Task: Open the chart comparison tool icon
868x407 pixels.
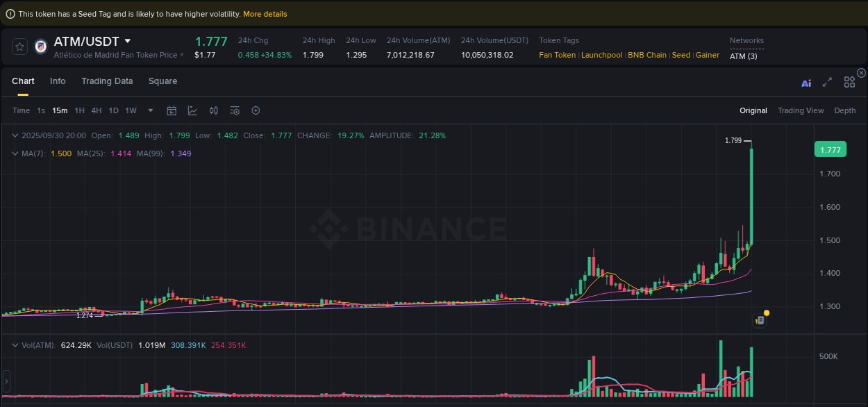Action: [x=213, y=110]
